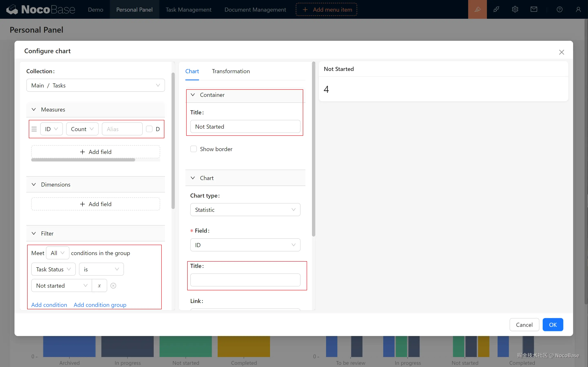This screenshot has width=588, height=367.
Task: Open the settings gear icon
Action: click(x=515, y=9)
